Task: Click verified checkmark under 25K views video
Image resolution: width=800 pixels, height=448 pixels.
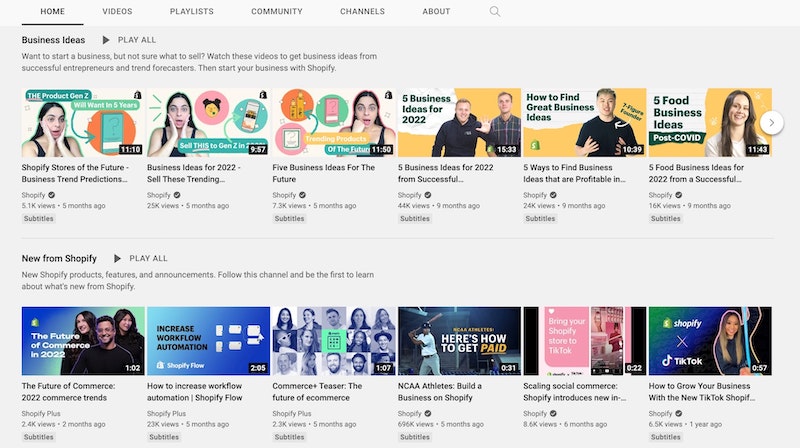Action: (177, 195)
